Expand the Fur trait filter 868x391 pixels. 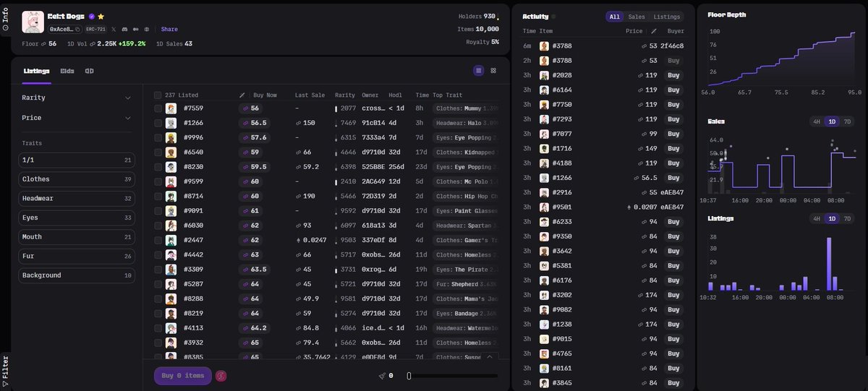click(77, 256)
